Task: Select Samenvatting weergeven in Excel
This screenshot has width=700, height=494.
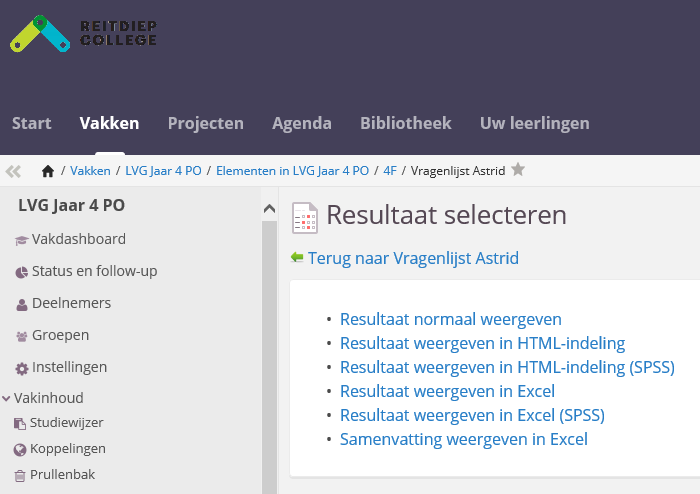Action: (463, 439)
